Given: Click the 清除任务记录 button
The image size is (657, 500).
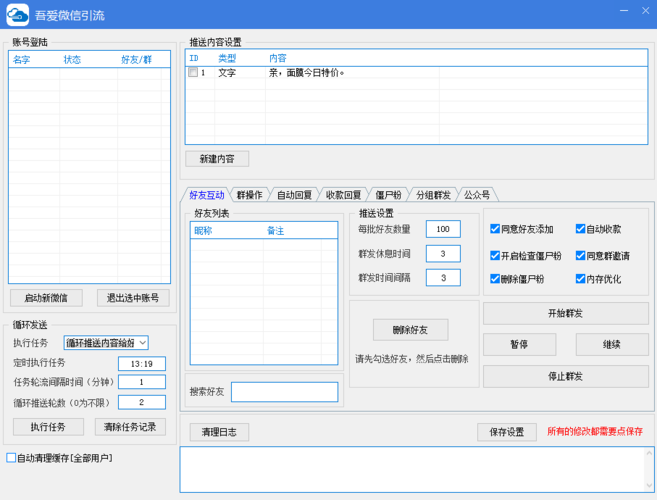Looking at the screenshot, I should 130,427.
